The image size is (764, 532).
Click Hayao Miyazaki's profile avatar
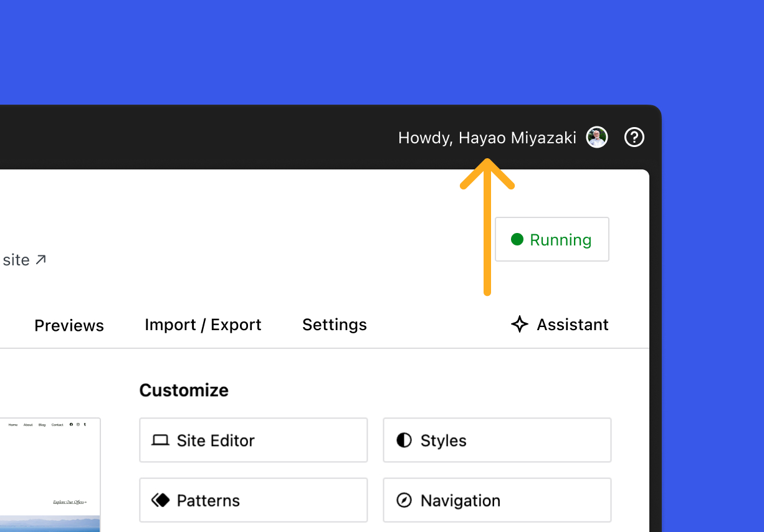pyautogui.click(x=596, y=137)
